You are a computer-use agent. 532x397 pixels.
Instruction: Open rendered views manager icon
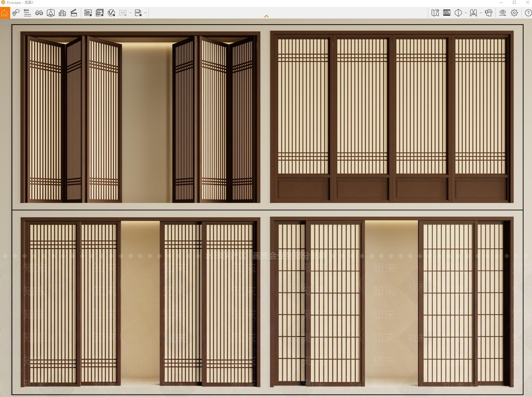447,13
